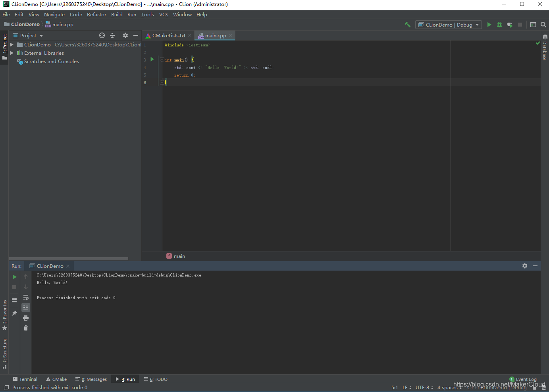Open the Event Log
Viewport: 549px width, 392px height.
click(x=523, y=379)
